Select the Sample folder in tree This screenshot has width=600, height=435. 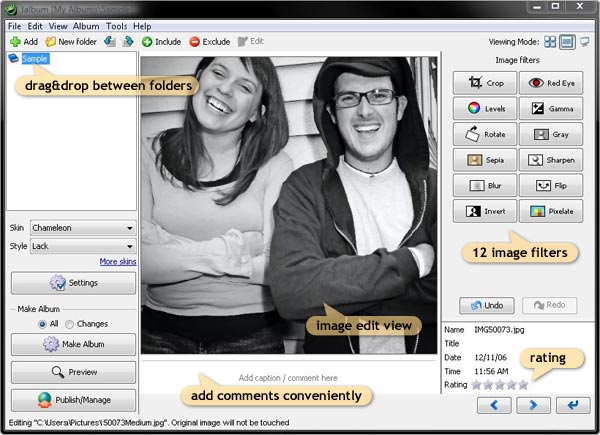pyautogui.click(x=35, y=59)
